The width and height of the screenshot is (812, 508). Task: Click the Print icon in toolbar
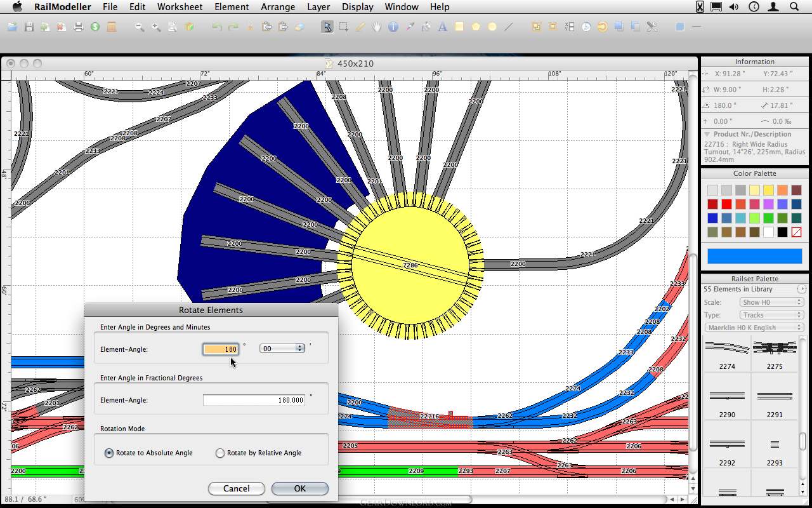[x=79, y=27]
